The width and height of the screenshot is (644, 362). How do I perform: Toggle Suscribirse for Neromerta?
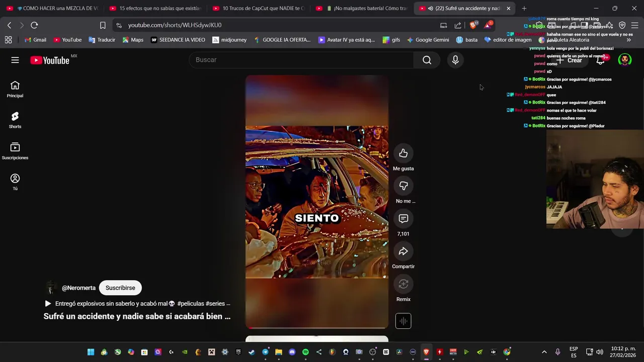click(120, 288)
